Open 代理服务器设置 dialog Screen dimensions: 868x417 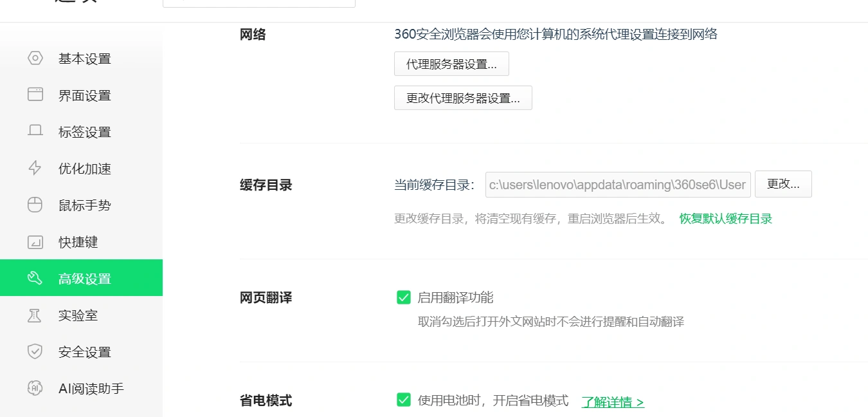click(451, 64)
